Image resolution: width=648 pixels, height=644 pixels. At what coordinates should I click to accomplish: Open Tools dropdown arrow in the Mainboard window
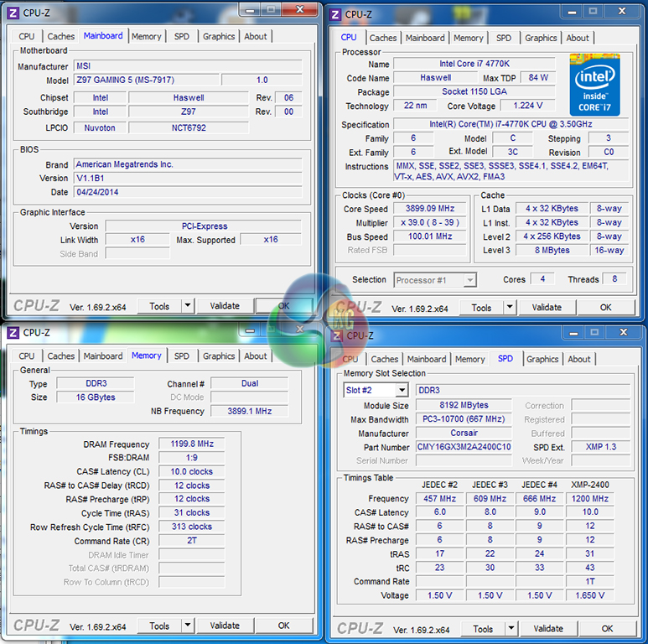pyautogui.click(x=187, y=306)
